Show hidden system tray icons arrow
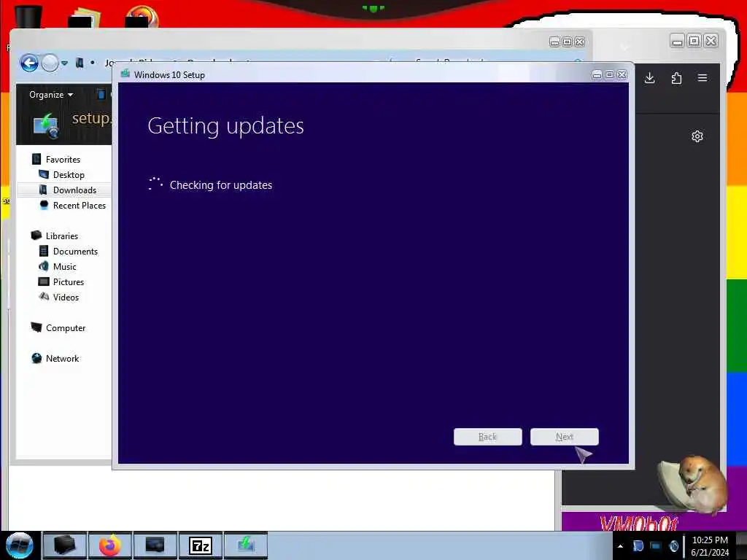The height and width of the screenshot is (560, 747). click(x=620, y=546)
